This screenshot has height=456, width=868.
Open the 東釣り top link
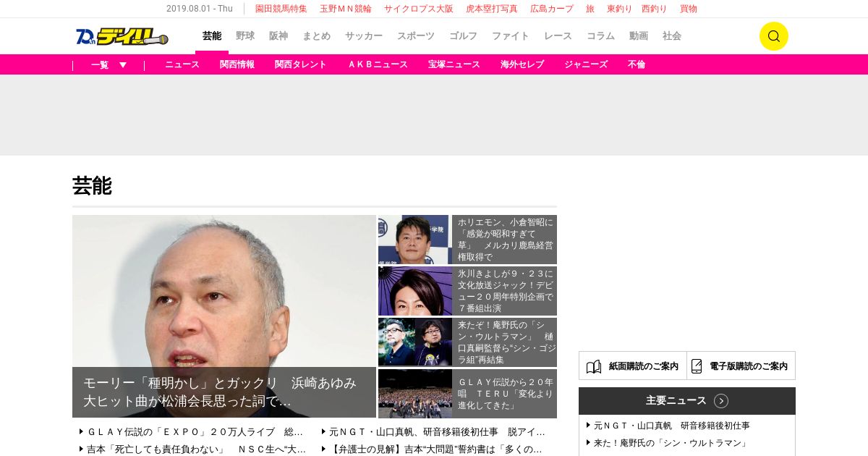[x=620, y=9]
